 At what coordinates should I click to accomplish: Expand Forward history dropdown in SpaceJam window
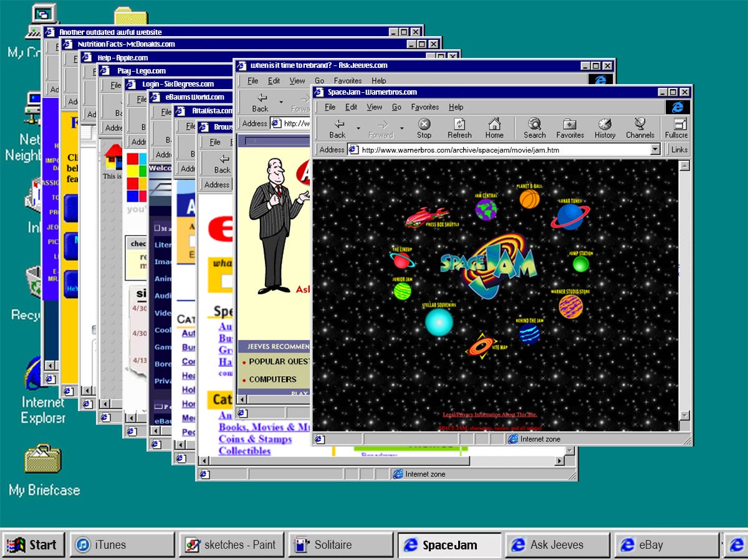pos(401,128)
